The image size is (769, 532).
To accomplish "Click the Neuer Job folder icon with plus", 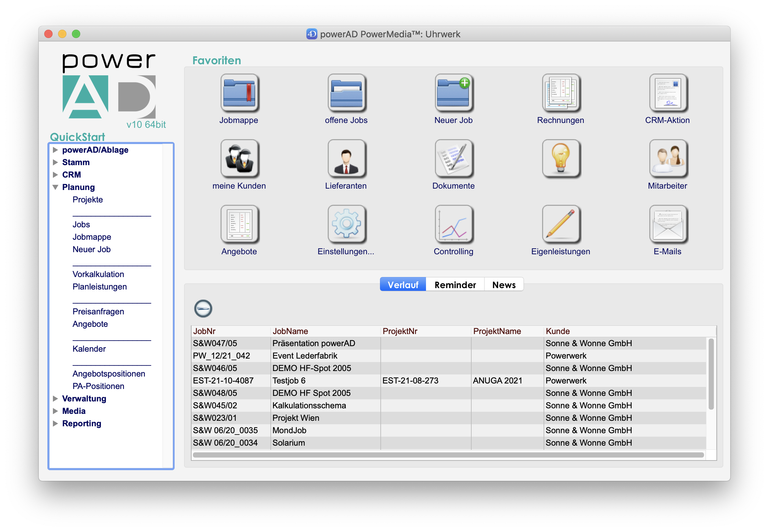I will click(454, 93).
